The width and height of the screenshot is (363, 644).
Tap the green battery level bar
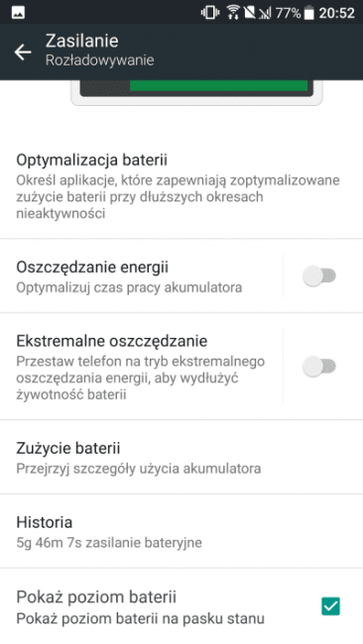click(219, 85)
